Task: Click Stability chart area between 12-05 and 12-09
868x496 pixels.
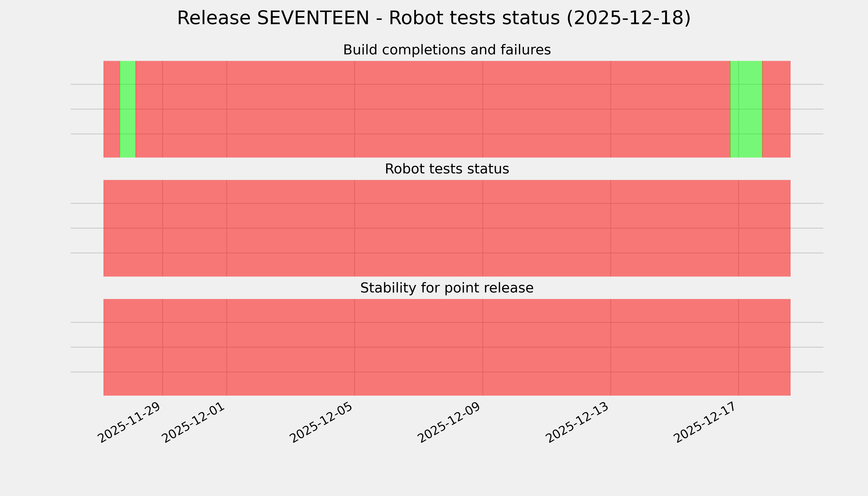Action: click(x=419, y=347)
